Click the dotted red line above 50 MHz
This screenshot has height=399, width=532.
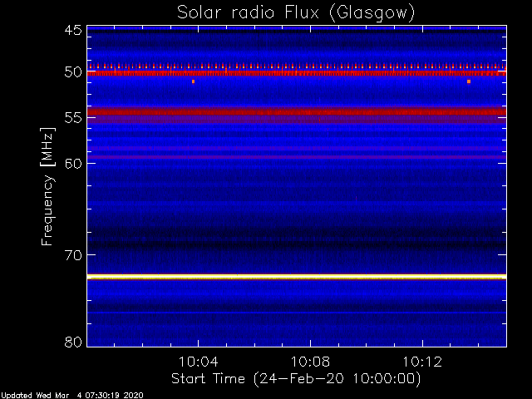tap(297, 66)
